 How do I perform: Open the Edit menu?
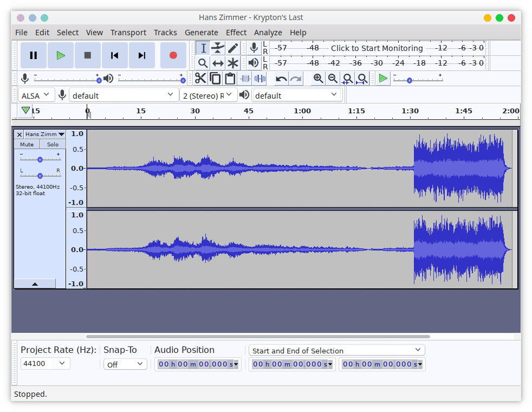[42, 33]
